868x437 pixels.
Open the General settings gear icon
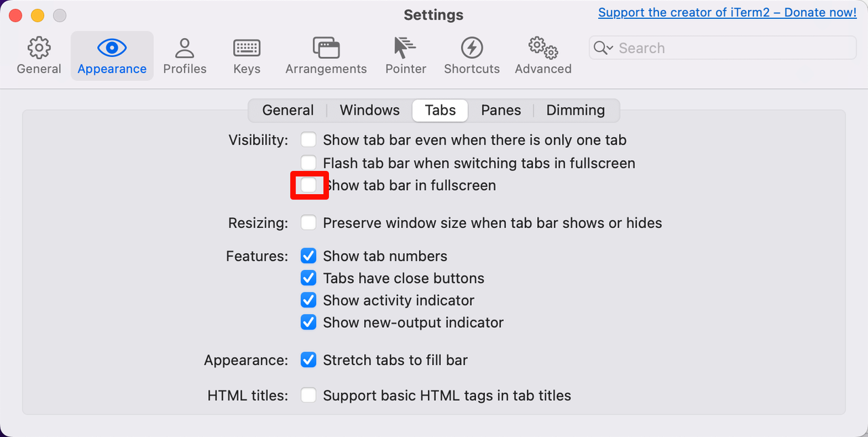click(39, 48)
